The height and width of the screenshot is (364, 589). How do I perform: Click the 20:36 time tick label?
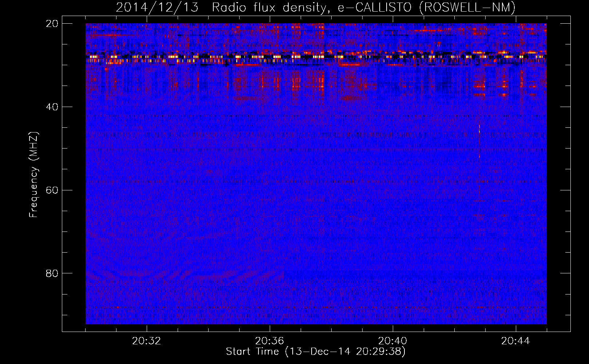tap(269, 341)
